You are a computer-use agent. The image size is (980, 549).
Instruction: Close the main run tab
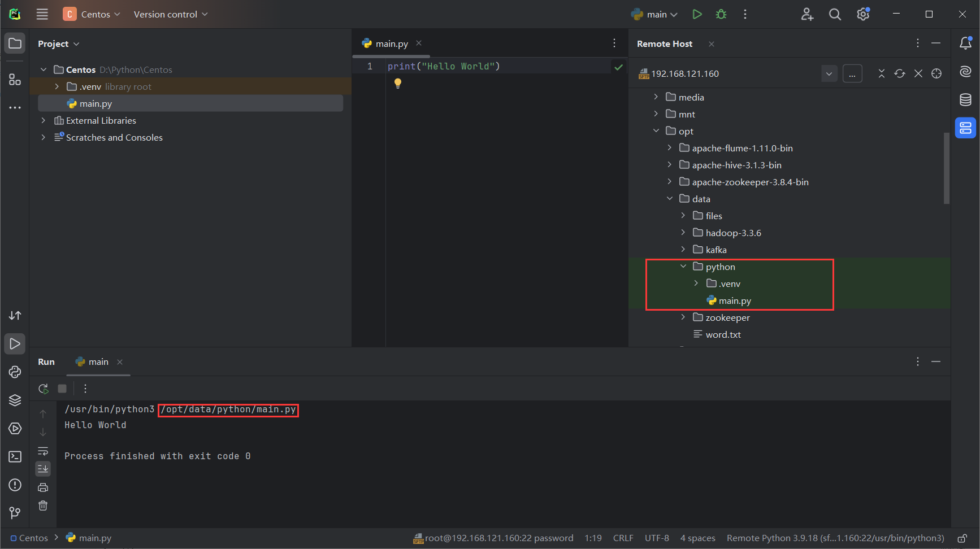[x=120, y=362]
